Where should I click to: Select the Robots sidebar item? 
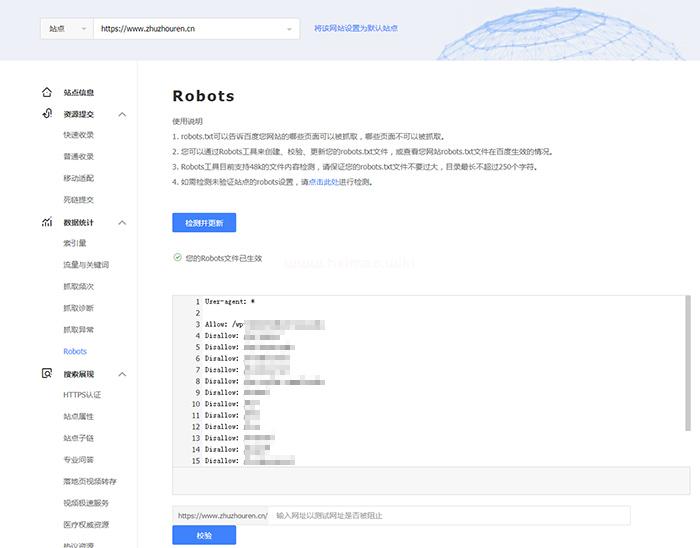point(75,352)
